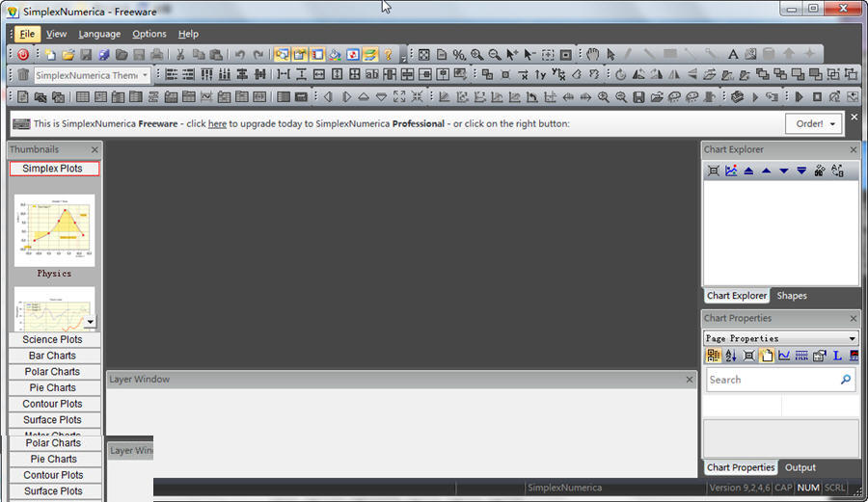Switch to the Output tab

click(800, 467)
